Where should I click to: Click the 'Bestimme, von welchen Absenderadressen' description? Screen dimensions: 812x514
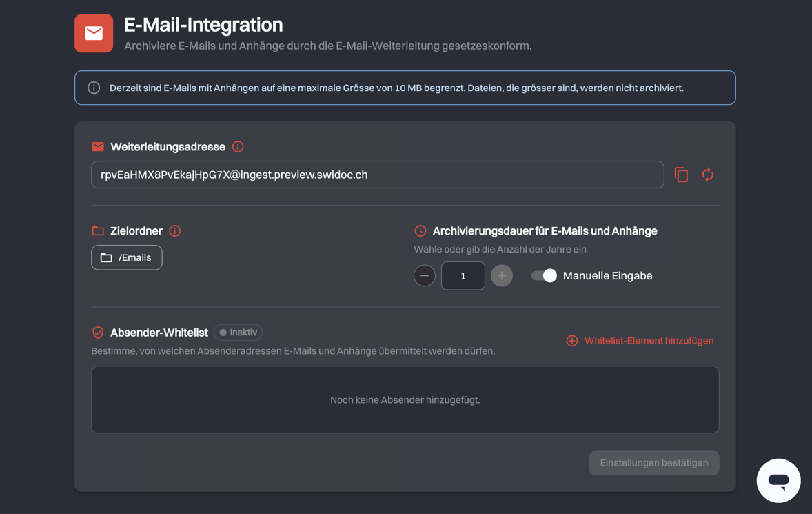(293, 351)
